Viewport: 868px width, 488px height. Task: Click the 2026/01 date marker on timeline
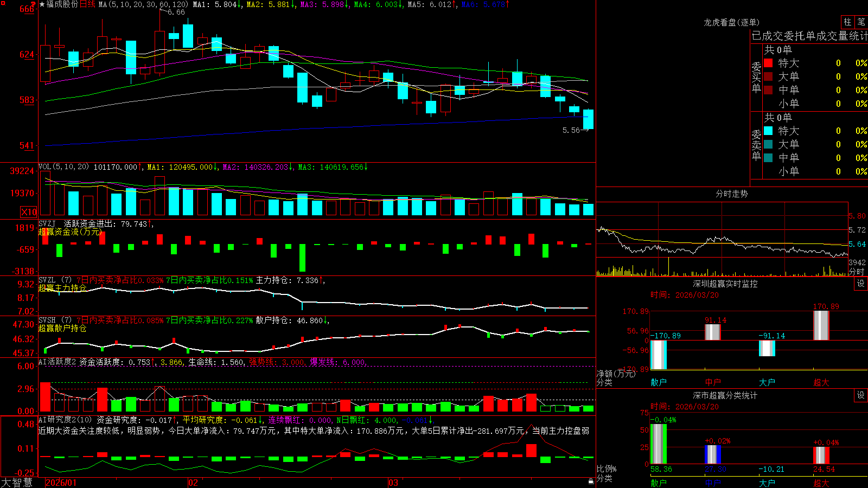pyautogui.click(x=61, y=483)
